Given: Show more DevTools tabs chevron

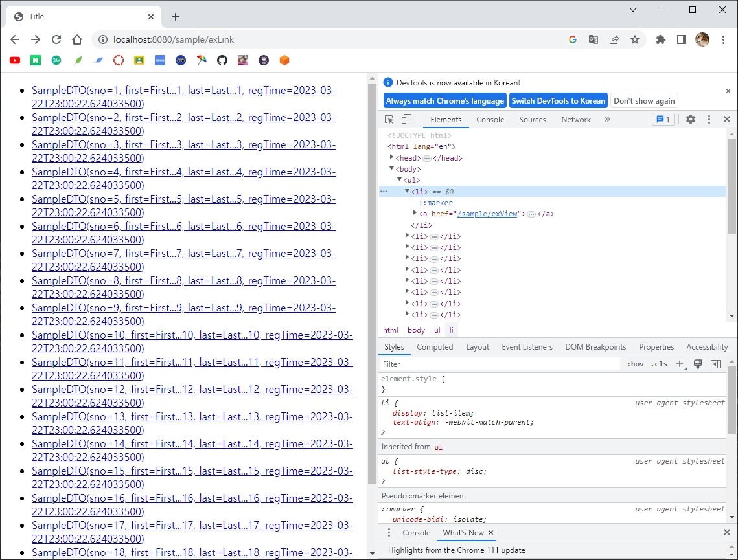Looking at the screenshot, I should point(607,119).
